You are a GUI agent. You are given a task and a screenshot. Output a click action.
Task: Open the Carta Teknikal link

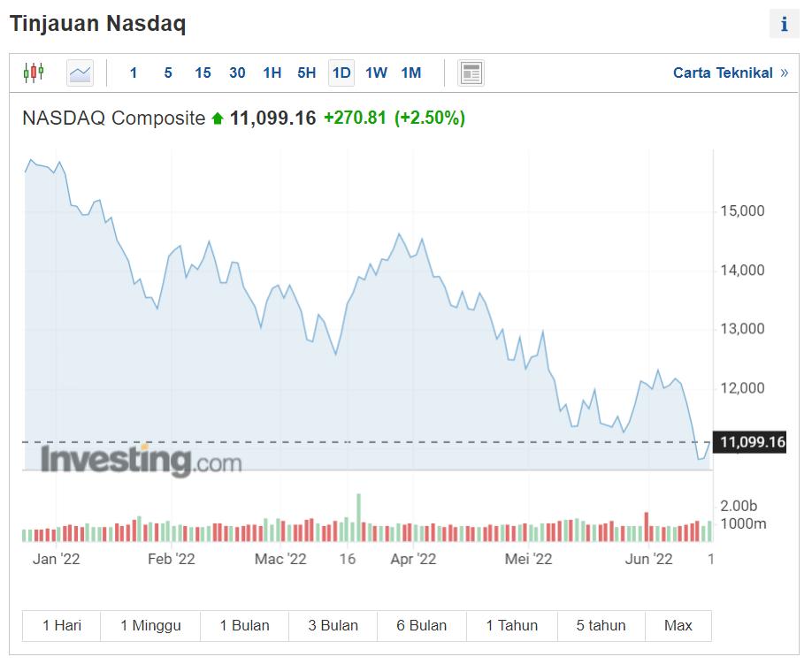tap(723, 73)
